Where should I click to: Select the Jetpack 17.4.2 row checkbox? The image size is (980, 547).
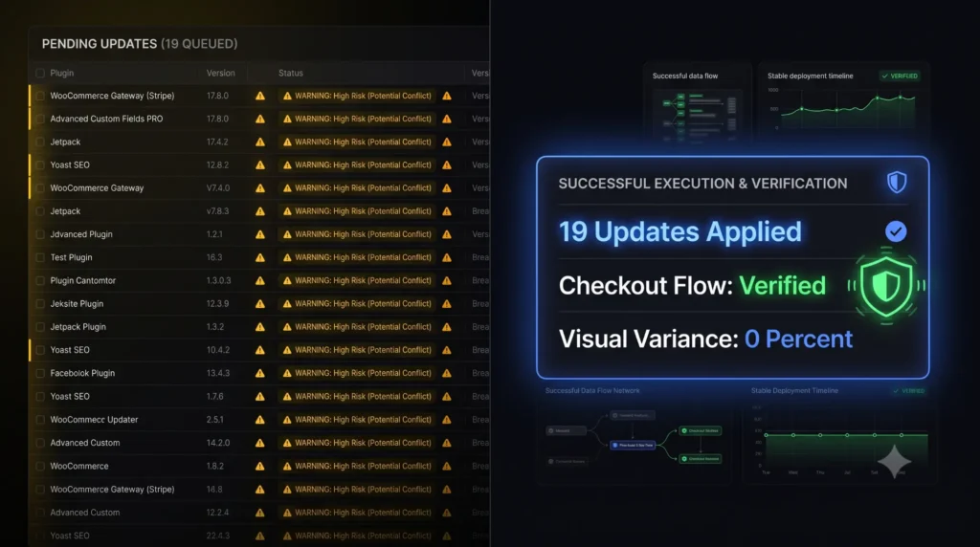[x=40, y=142]
